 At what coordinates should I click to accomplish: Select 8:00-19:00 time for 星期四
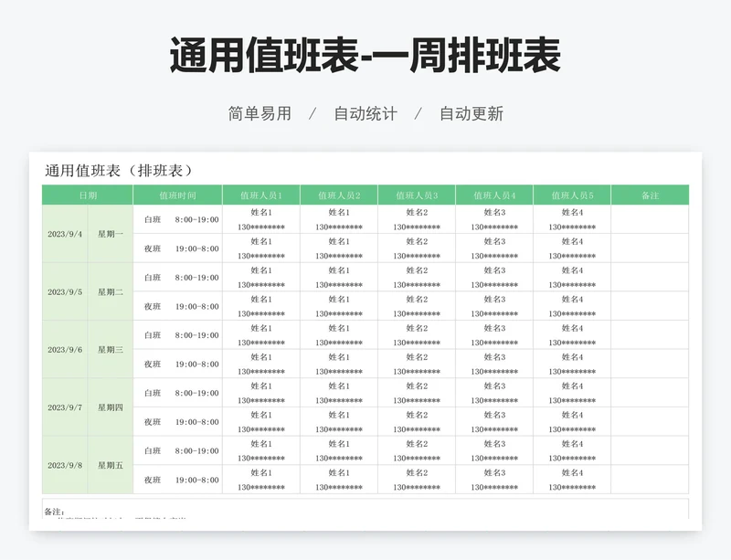click(196, 393)
